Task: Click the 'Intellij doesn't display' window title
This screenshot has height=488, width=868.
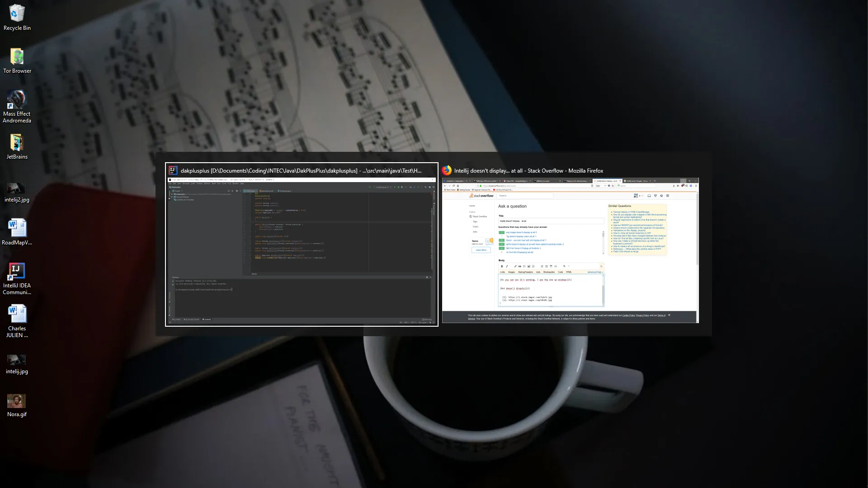Action: 528,171
